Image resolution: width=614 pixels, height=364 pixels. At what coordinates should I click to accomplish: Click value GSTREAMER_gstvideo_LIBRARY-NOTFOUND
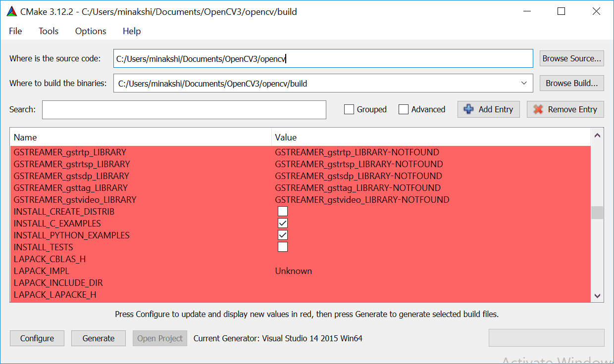(362, 199)
